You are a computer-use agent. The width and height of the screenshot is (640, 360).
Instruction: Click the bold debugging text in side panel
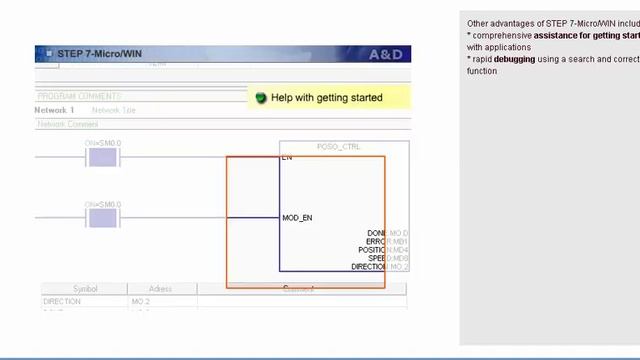(x=514, y=59)
